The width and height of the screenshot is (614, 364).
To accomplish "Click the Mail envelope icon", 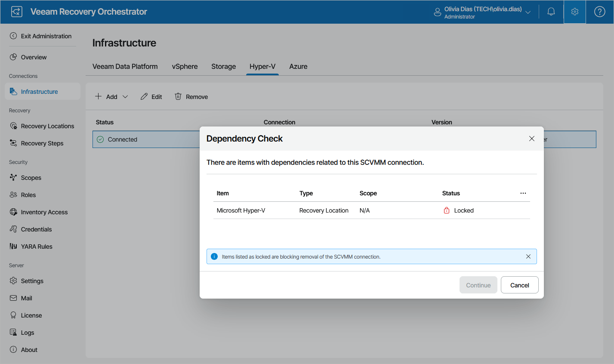I will point(13,298).
